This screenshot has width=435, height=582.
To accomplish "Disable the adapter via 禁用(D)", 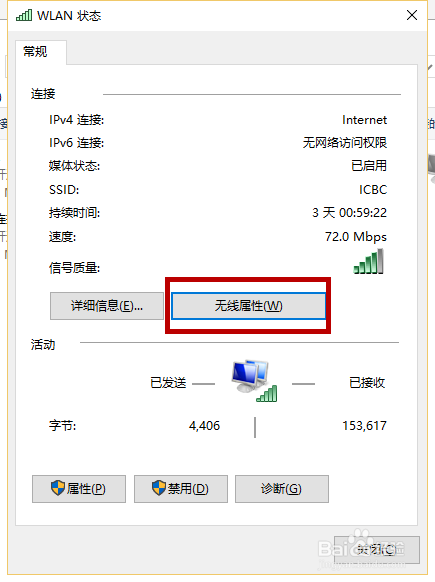I will tap(181, 489).
